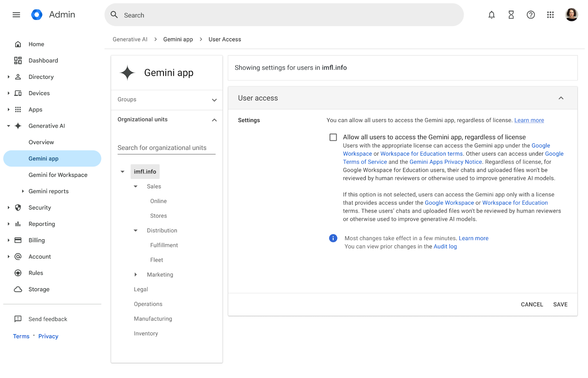Select the Fulfillment organizational unit
Image resolution: width=588 pixels, height=378 pixels.
164,245
